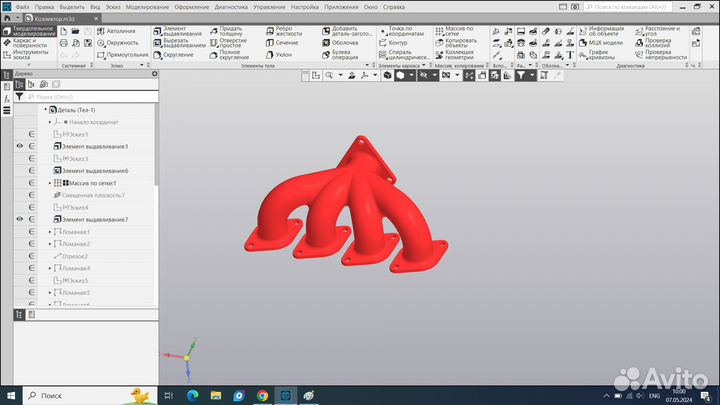This screenshot has width=720, height=405.
Task: Toggle exclusion mark for Эскиз:1 row
Action: pyautogui.click(x=32, y=134)
